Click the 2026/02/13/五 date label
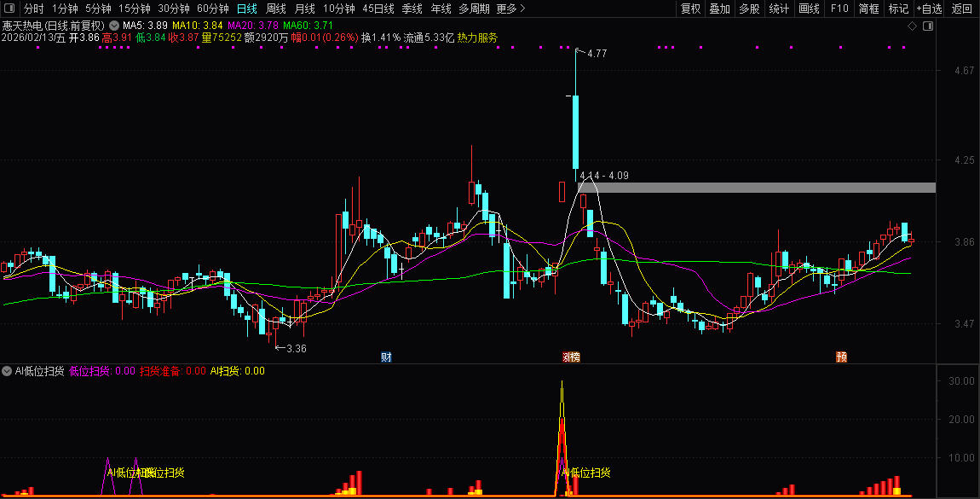Image resolution: width=980 pixels, height=499 pixels. (x=33, y=38)
